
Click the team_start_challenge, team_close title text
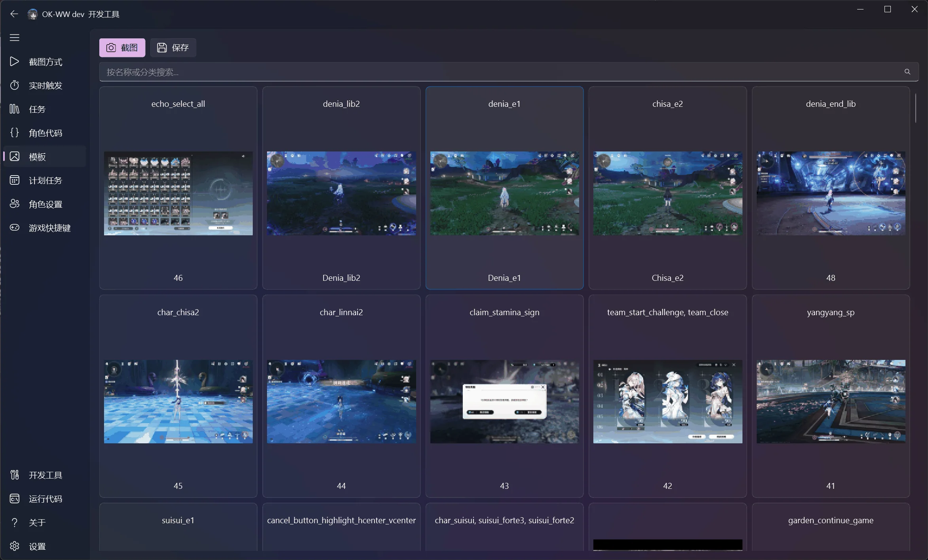(668, 312)
